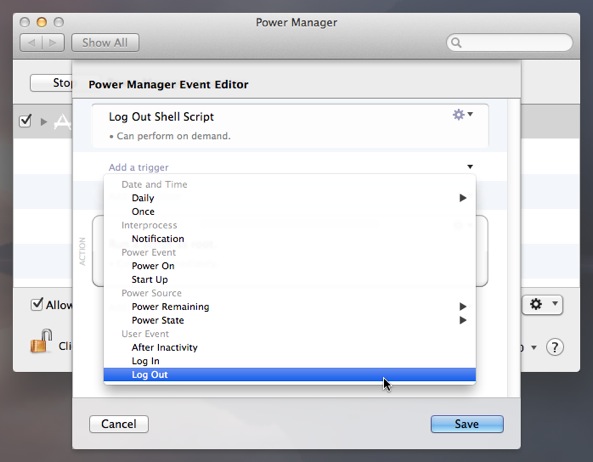Open the gear menu for Log Out Shell Script
This screenshot has height=462, width=593.
click(x=463, y=114)
